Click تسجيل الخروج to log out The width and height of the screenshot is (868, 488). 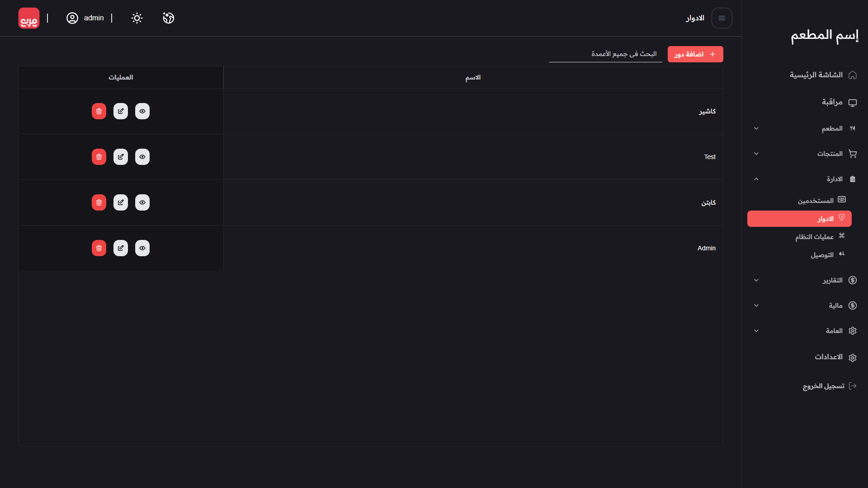824,386
